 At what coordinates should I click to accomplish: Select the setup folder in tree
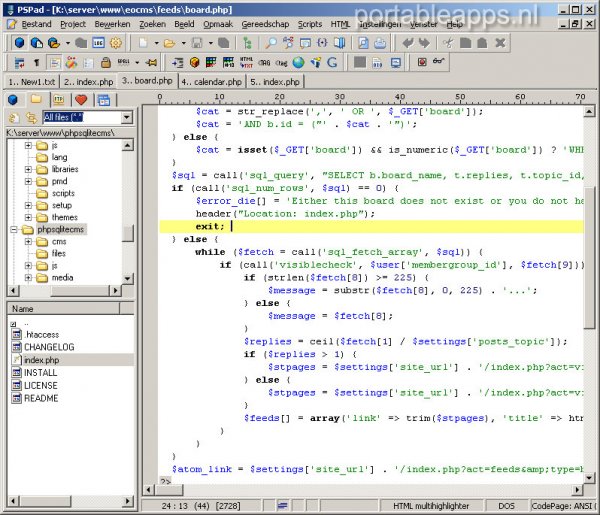click(62, 204)
